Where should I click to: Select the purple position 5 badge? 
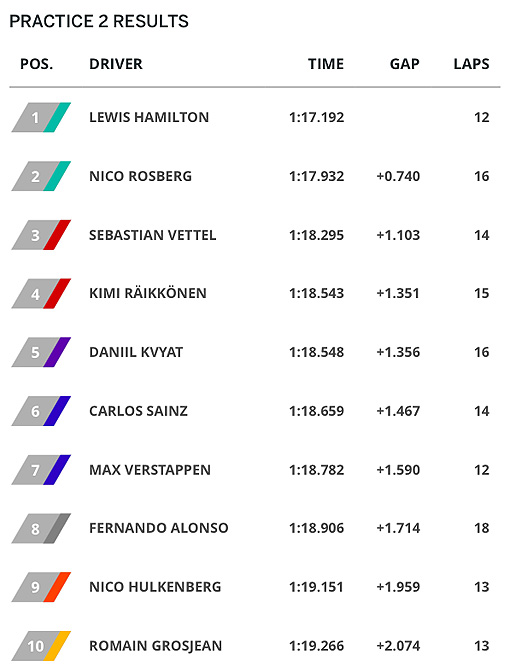tap(41, 352)
